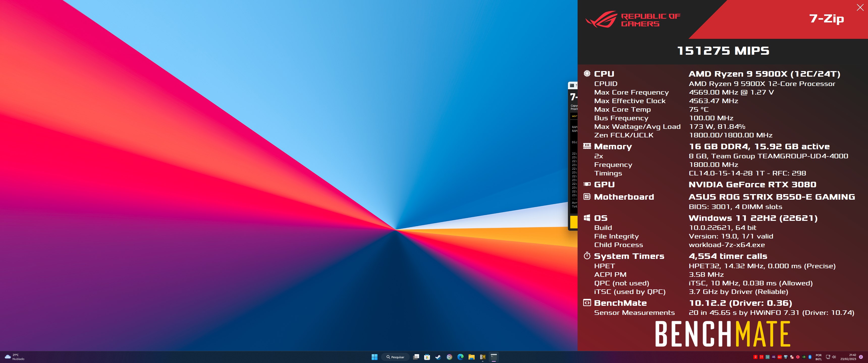This screenshot has width=868, height=363.
Task: Close the BenchMate 7-Zip result panel
Action: 860,7
